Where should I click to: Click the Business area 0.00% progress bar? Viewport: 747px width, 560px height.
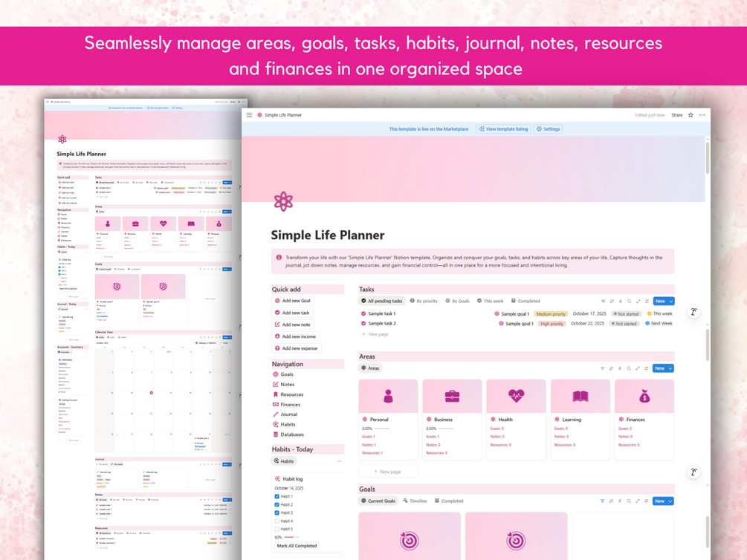[446, 429]
